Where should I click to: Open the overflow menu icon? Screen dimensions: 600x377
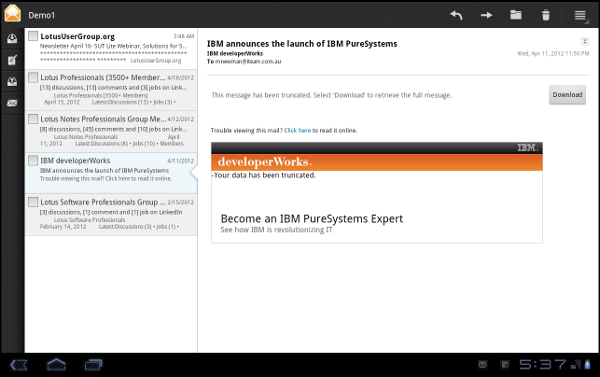point(580,15)
